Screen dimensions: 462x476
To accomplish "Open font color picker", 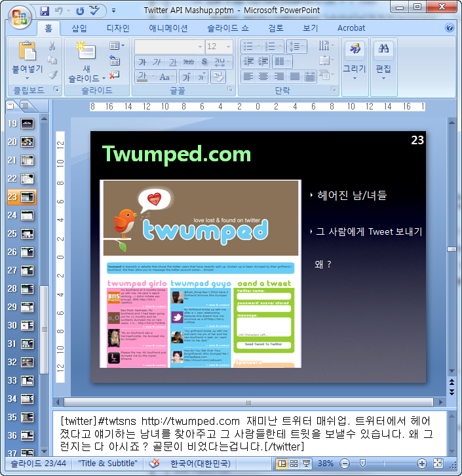I will 145,77.
